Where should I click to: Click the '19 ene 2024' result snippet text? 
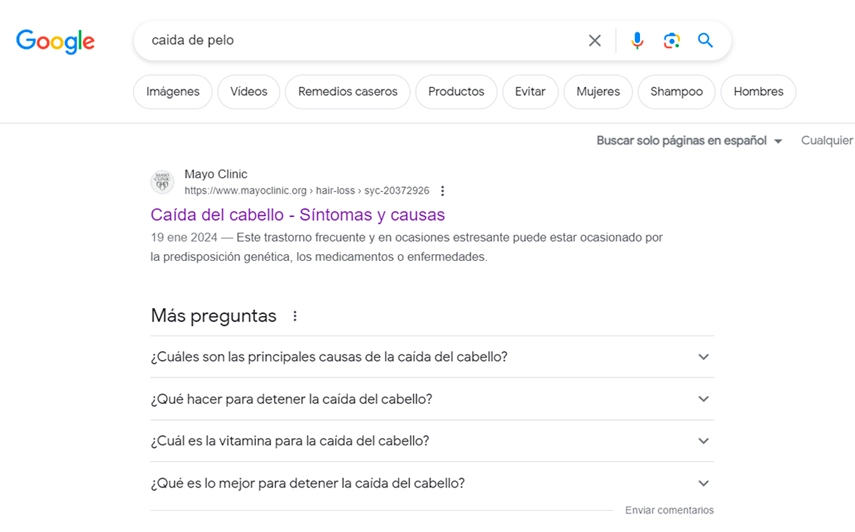point(407,247)
